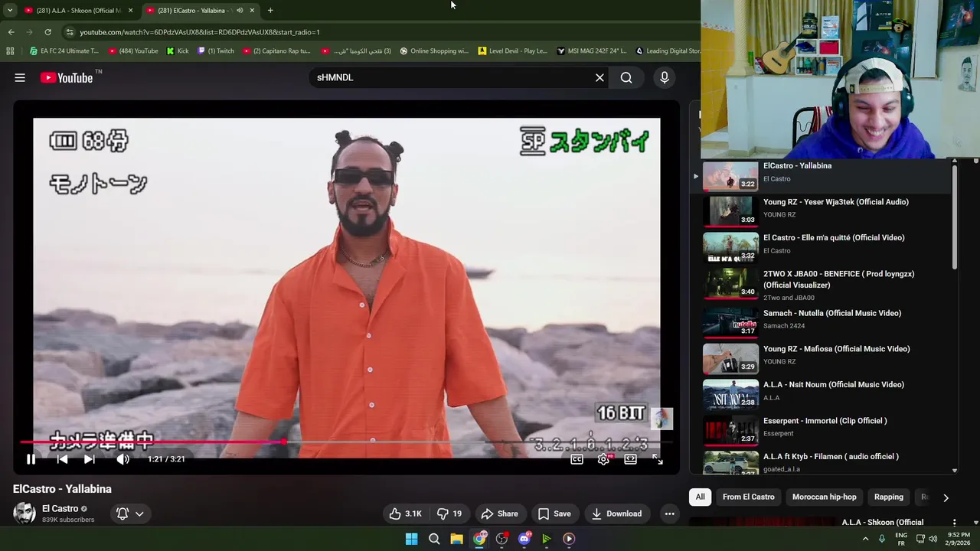Open Online Shopping bookmark
Screen dimensions: 980x551
tap(434, 51)
